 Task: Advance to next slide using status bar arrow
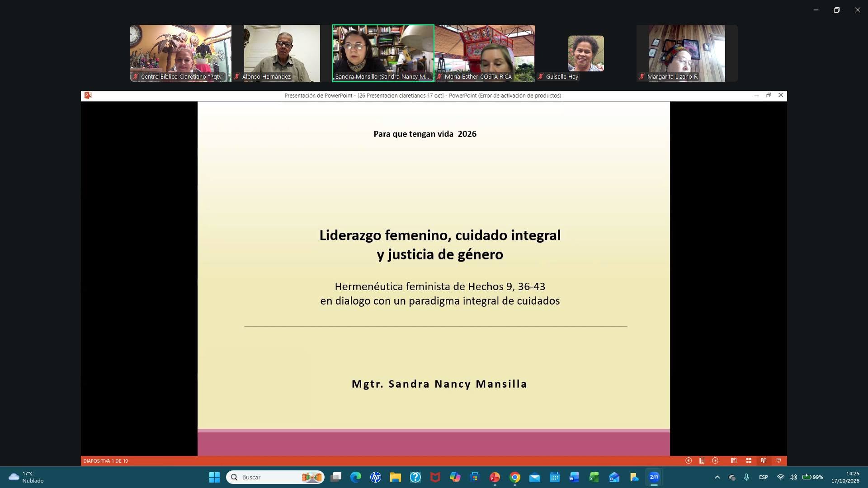click(x=715, y=461)
